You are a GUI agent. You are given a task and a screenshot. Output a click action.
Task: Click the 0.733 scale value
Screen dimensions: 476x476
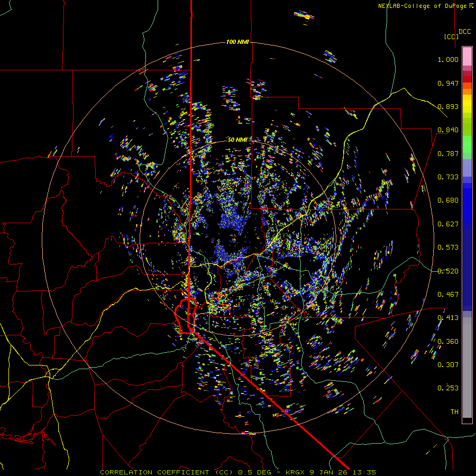point(448,177)
